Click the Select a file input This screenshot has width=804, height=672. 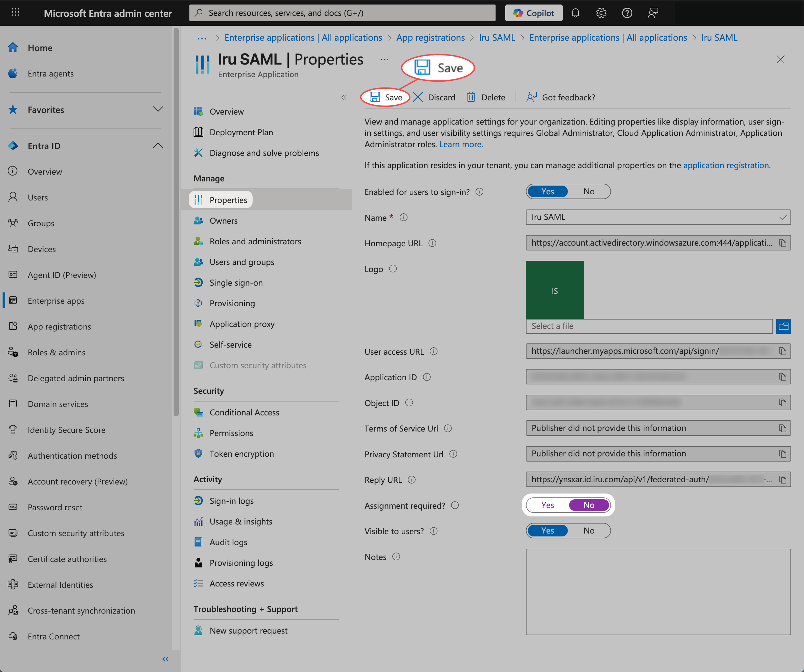point(649,326)
